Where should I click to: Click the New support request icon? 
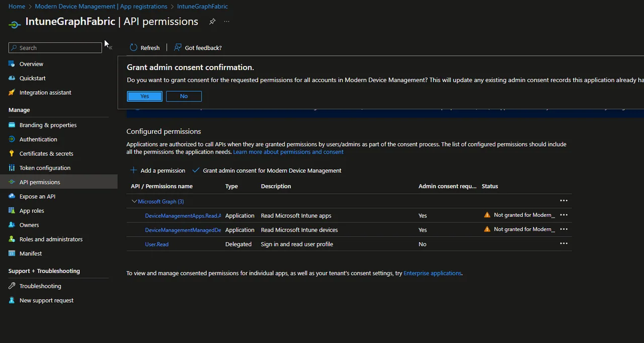12,300
